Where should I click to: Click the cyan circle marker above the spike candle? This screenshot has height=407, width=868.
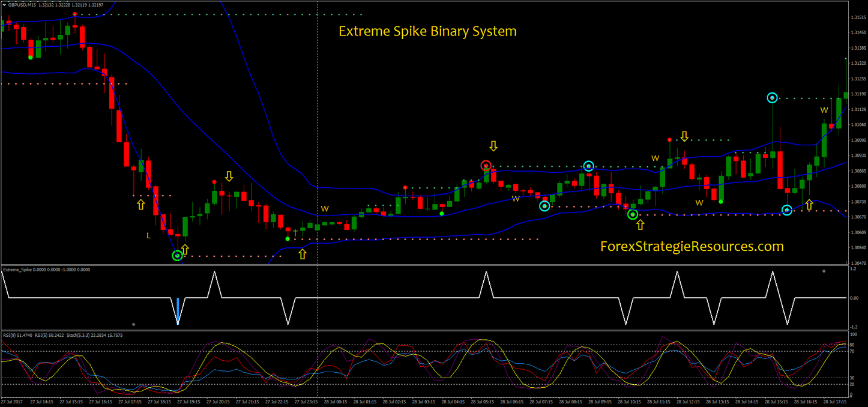pyautogui.click(x=772, y=97)
